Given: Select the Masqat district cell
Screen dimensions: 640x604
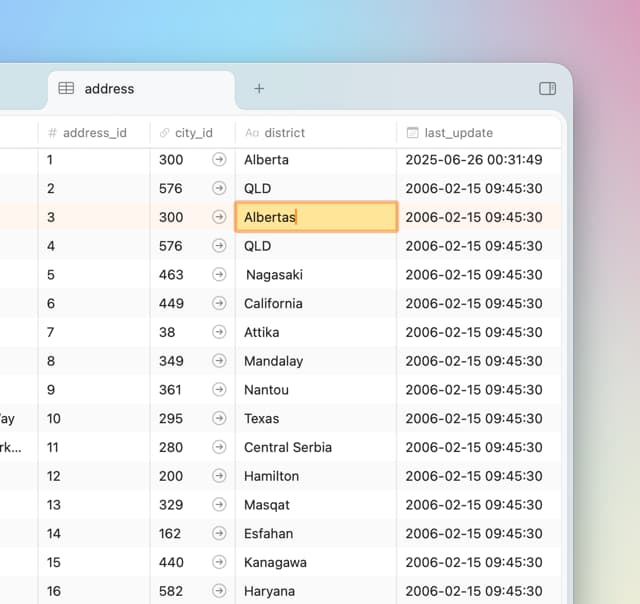Looking at the screenshot, I should click(316, 504).
